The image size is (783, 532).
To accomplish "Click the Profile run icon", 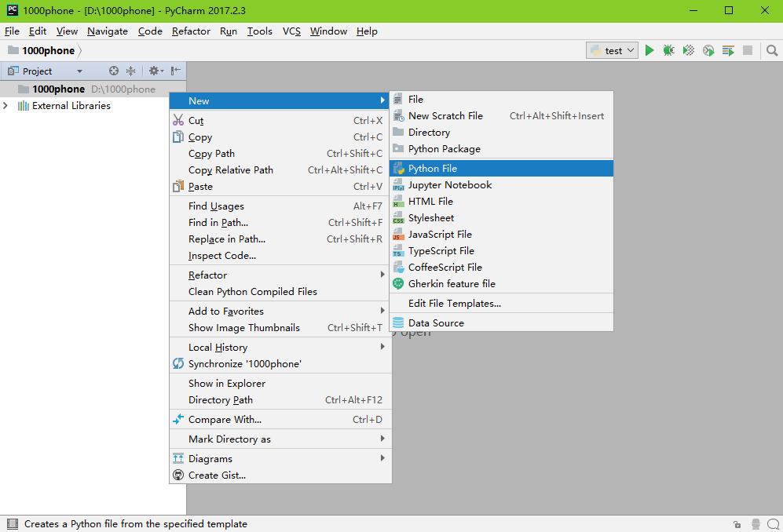I will click(x=708, y=50).
